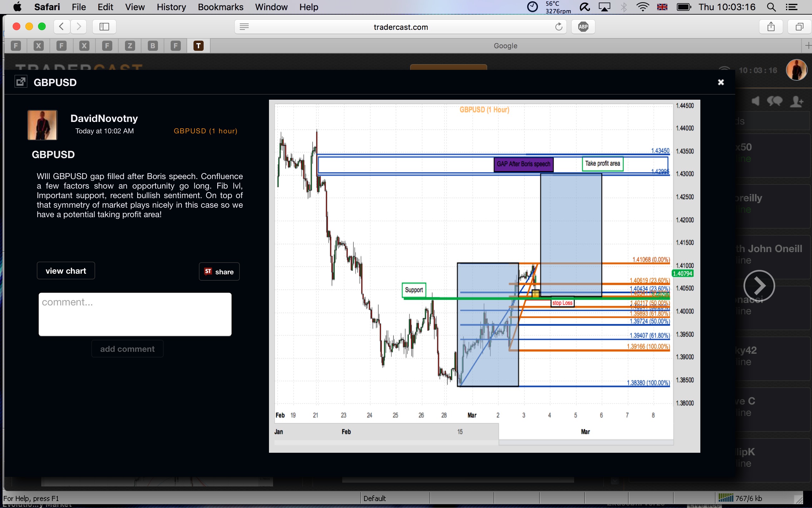
Task: Open the British flag input source menu
Action: [662, 7]
